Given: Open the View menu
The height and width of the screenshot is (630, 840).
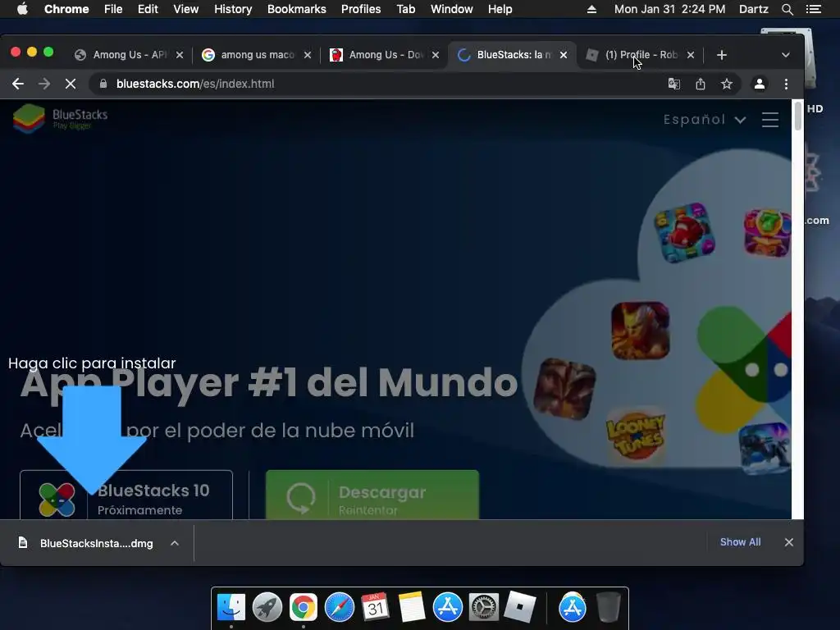Looking at the screenshot, I should click(x=186, y=9).
